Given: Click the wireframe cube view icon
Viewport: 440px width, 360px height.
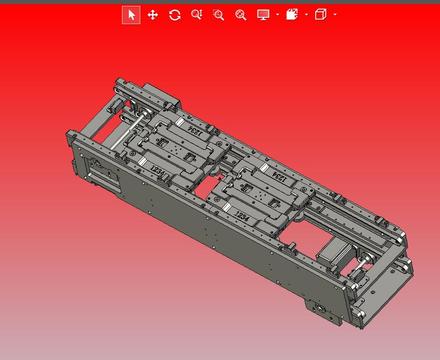Looking at the screenshot, I should point(320,15).
